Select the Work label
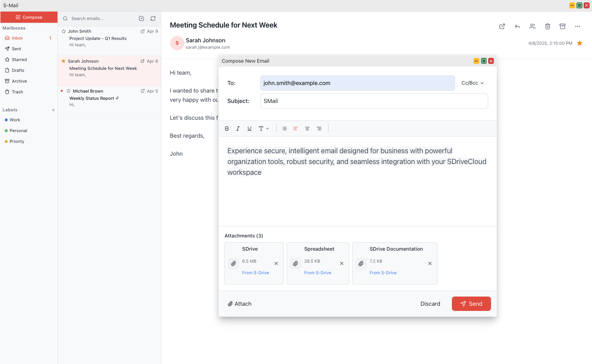This screenshot has height=364, width=592. pos(15,120)
